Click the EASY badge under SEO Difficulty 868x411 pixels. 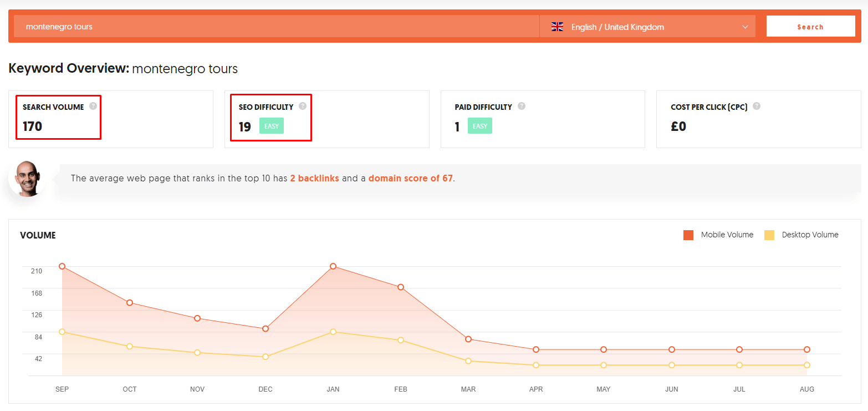pos(272,126)
